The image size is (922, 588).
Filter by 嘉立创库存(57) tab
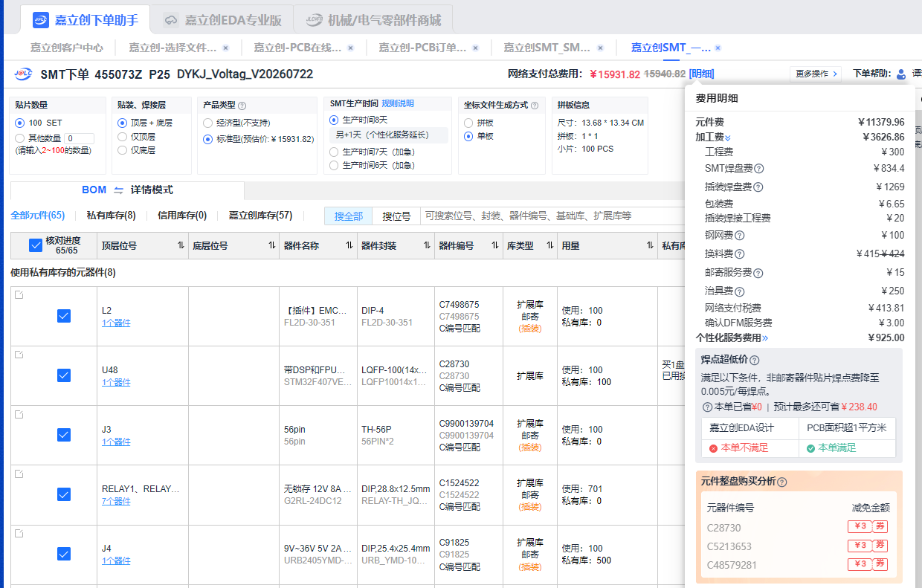tap(260, 216)
